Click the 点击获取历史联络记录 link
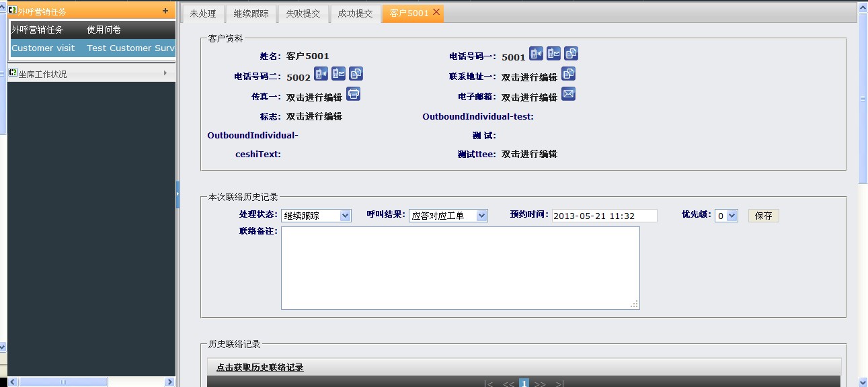 (x=260, y=368)
